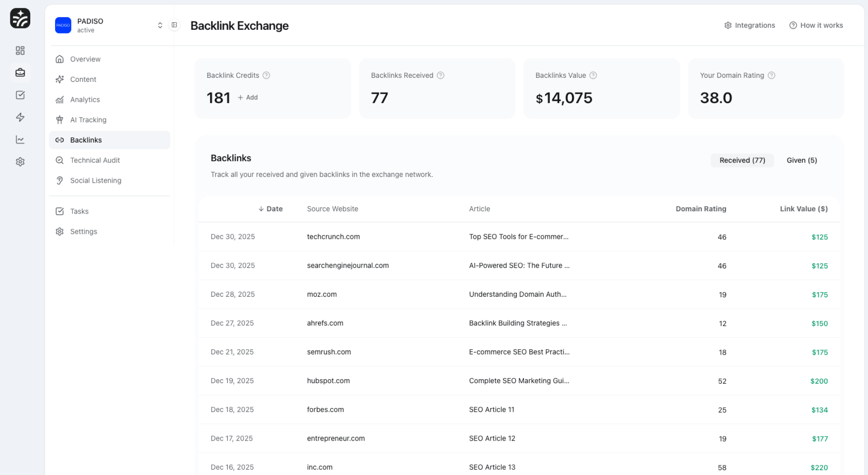Viewport: 868px width, 475px height.
Task: Click the help icon next to Backlink Credits
Action: point(266,76)
